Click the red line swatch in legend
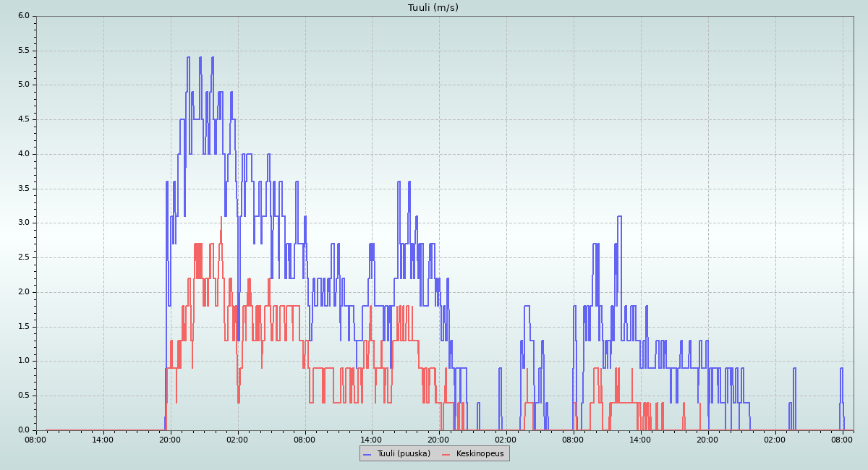This screenshot has height=470, width=868. pos(446,454)
